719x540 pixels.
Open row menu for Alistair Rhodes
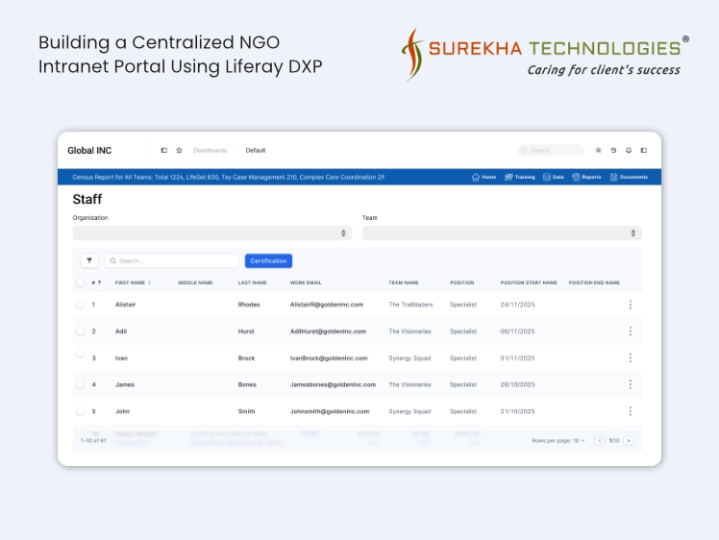631,304
